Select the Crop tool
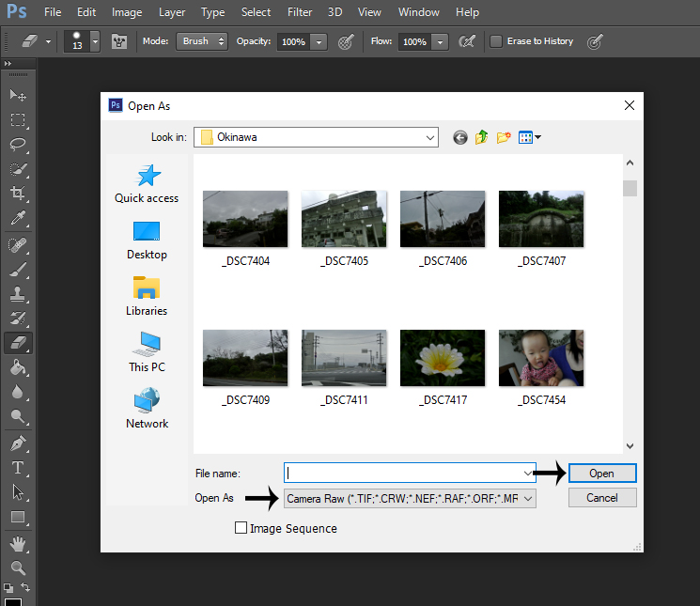Screen dimensions: 700x606 (x=17, y=194)
